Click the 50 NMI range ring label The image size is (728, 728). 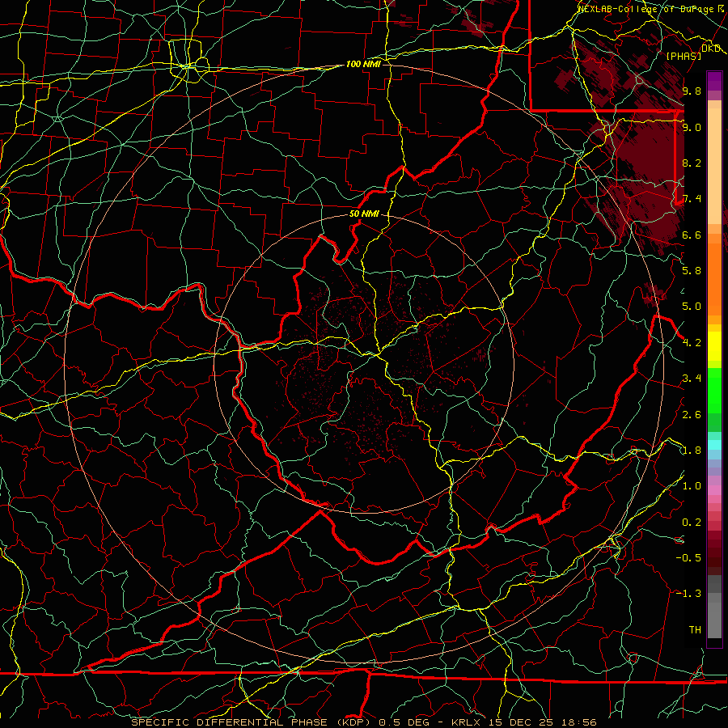[365, 214]
